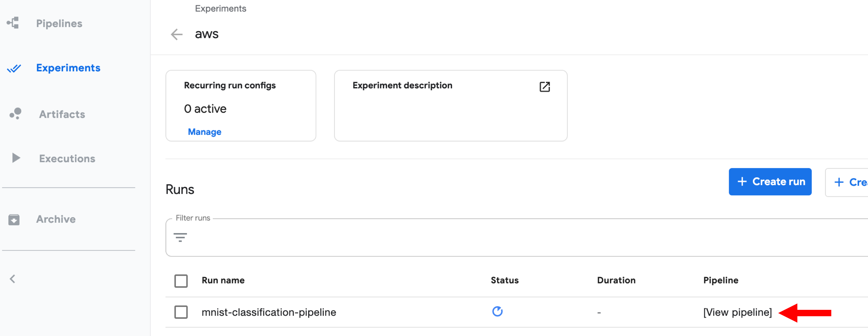Click the Artifacts bubbles icon
The height and width of the screenshot is (336, 868).
15,114
